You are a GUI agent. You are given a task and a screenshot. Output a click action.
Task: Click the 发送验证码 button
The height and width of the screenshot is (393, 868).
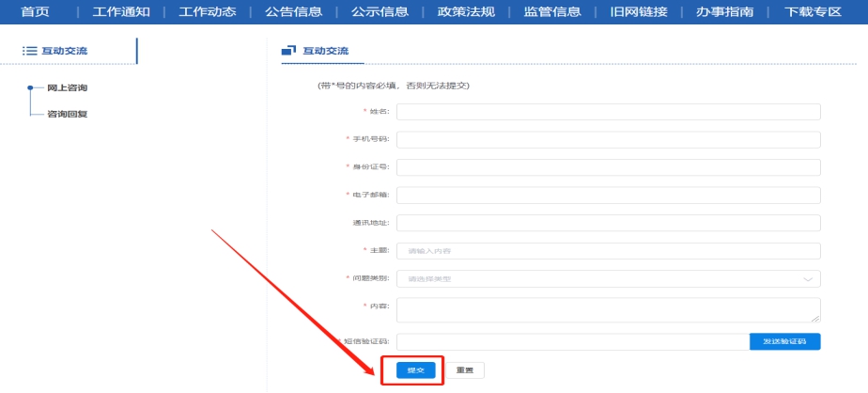point(784,341)
